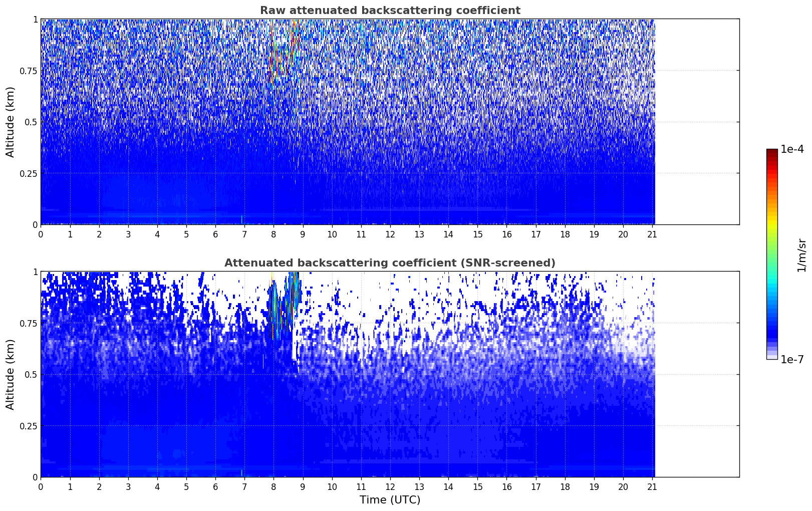Click the colorbar maximum label '1e-4'
Viewport: 812px width, 511px height.
click(x=792, y=149)
